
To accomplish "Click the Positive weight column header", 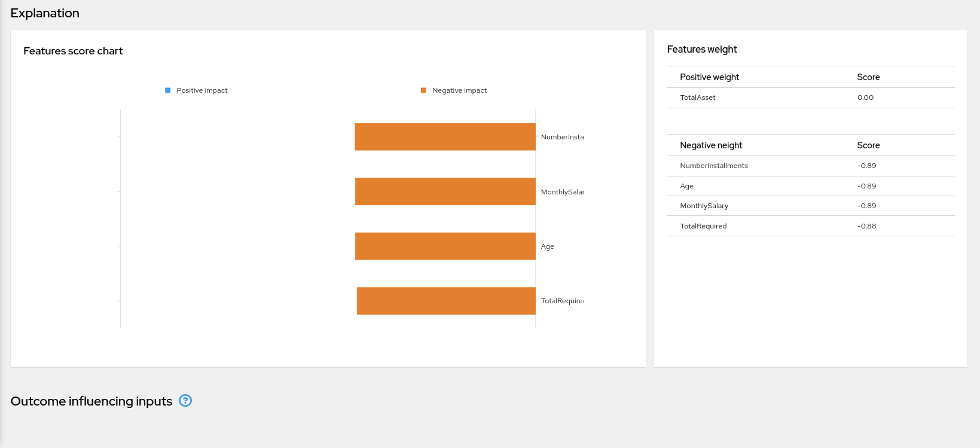I will click(x=710, y=77).
